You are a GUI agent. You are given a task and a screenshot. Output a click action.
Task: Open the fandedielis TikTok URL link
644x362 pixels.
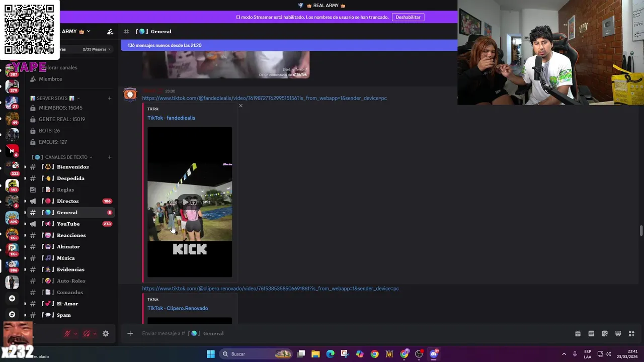264,98
